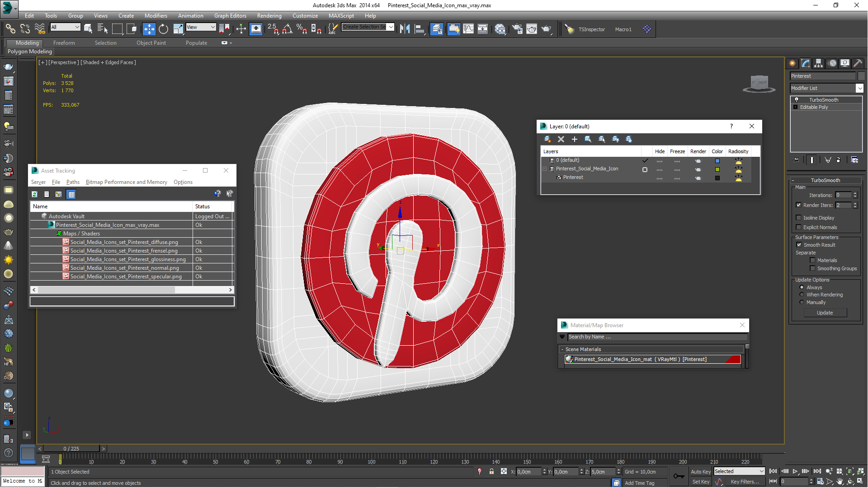
Task: Switch to the Motion command panel tab
Action: click(832, 63)
